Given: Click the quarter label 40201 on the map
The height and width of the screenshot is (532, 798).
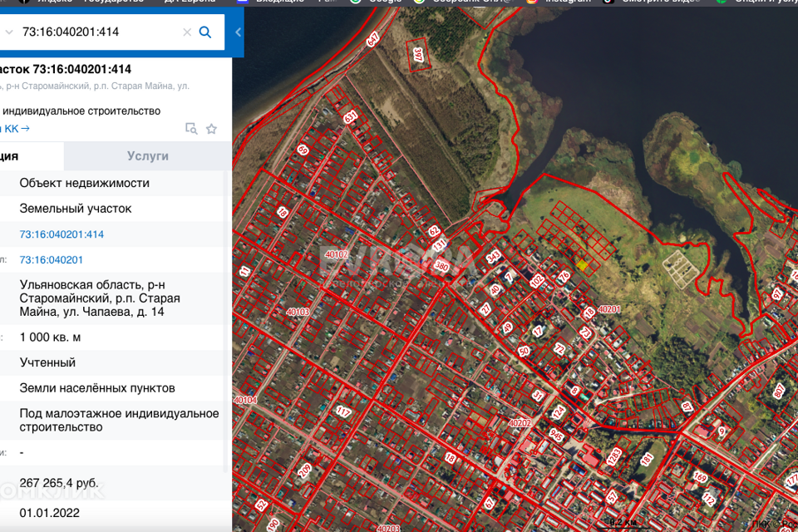Looking at the screenshot, I should point(609,309).
